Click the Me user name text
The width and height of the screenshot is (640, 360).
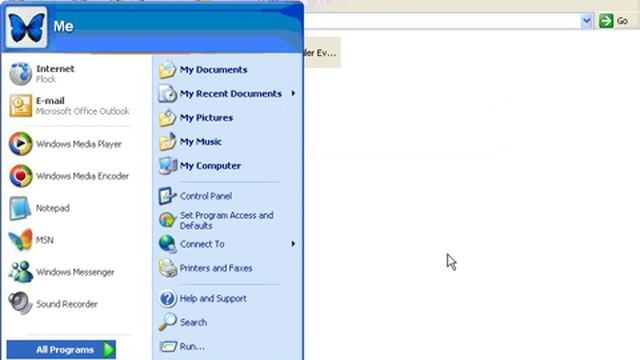pos(63,27)
